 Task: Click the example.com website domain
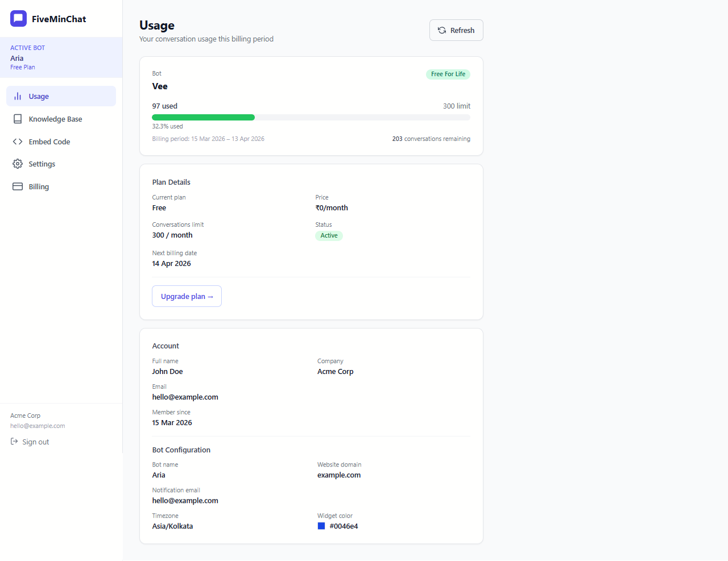tap(339, 475)
